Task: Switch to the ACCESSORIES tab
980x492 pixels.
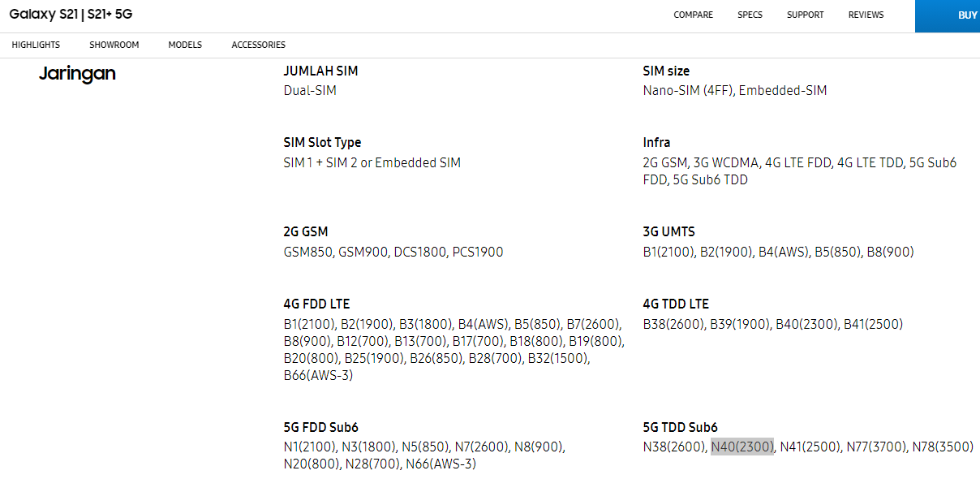Action: pyautogui.click(x=258, y=45)
